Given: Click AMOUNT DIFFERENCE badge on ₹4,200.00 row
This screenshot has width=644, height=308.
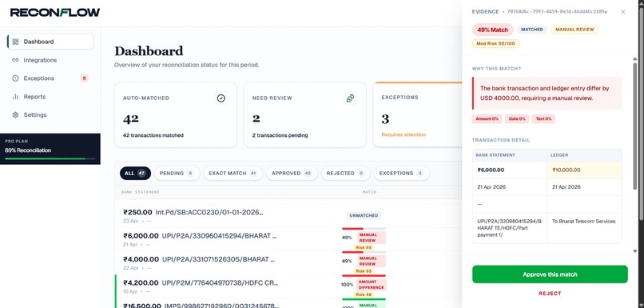Looking at the screenshot, I should 371,285.
